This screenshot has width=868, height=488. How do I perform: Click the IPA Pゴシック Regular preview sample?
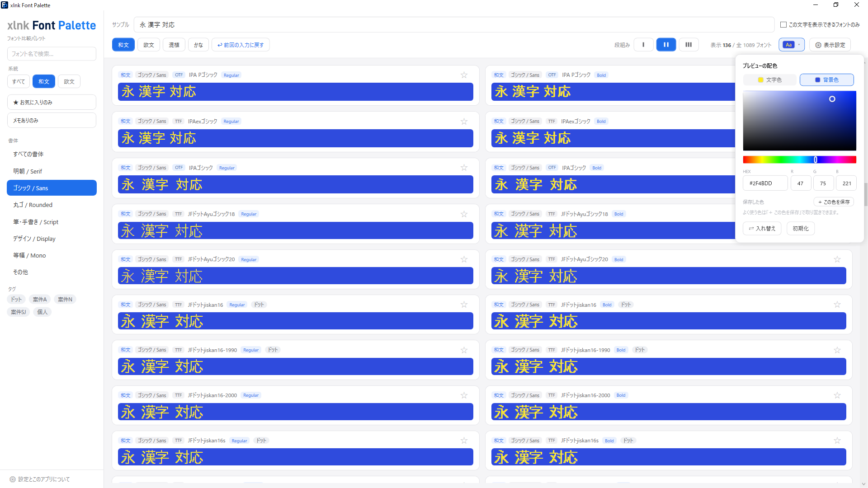(x=295, y=92)
